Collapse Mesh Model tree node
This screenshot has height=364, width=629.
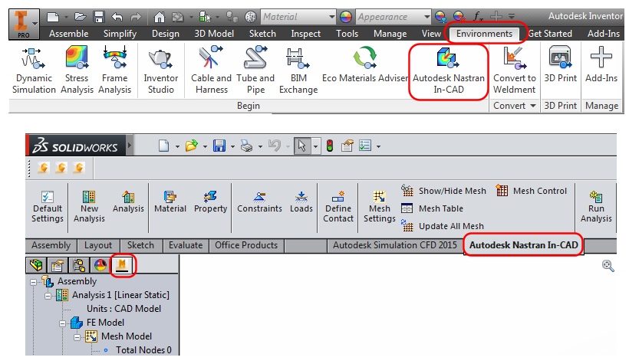(x=77, y=337)
